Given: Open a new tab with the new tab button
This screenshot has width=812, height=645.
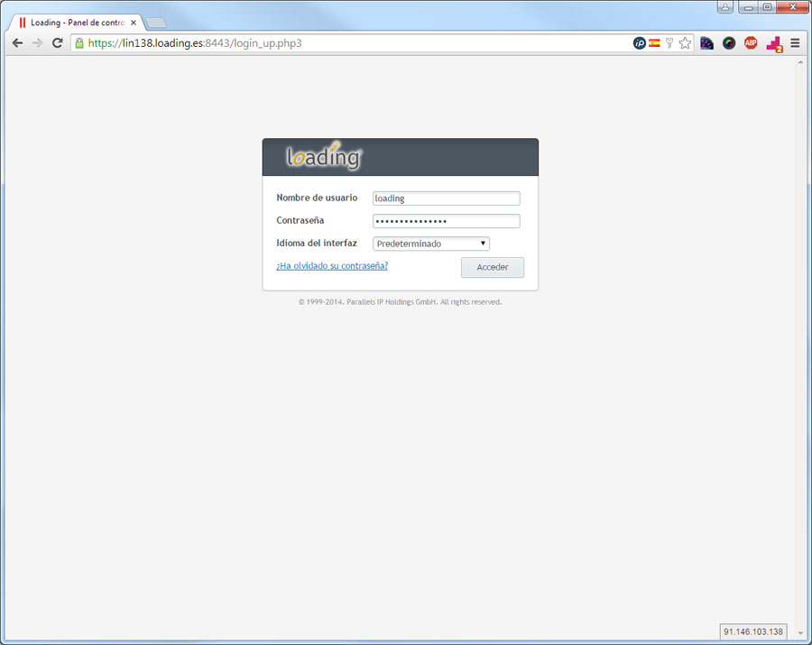Looking at the screenshot, I should [x=156, y=23].
